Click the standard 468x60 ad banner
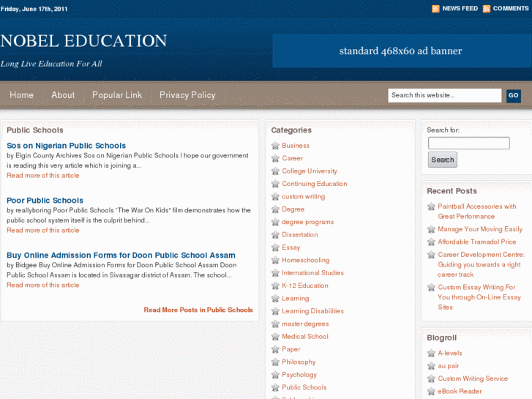Viewport: 532px width, 399px height. [x=401, y=51]
